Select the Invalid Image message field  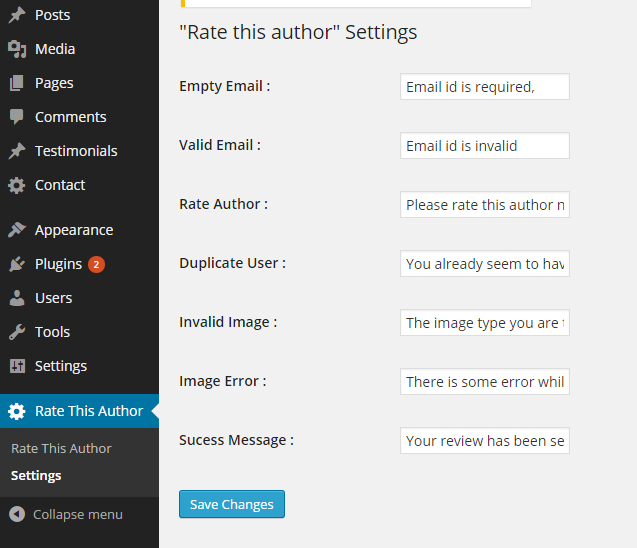click(485, 323)
